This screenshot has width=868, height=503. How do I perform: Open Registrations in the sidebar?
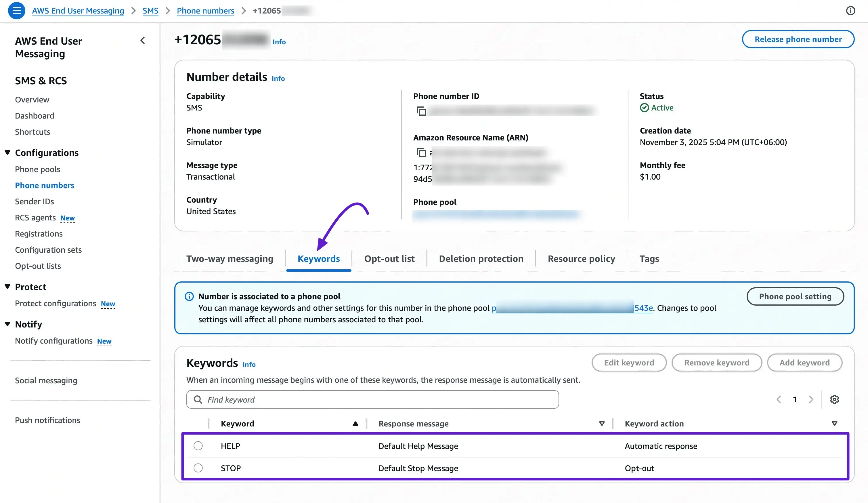tap(39, 234)
